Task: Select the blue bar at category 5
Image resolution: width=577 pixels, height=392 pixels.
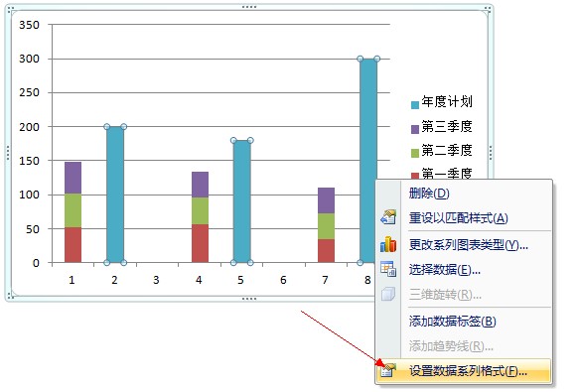Action: (x=241, y=201)
